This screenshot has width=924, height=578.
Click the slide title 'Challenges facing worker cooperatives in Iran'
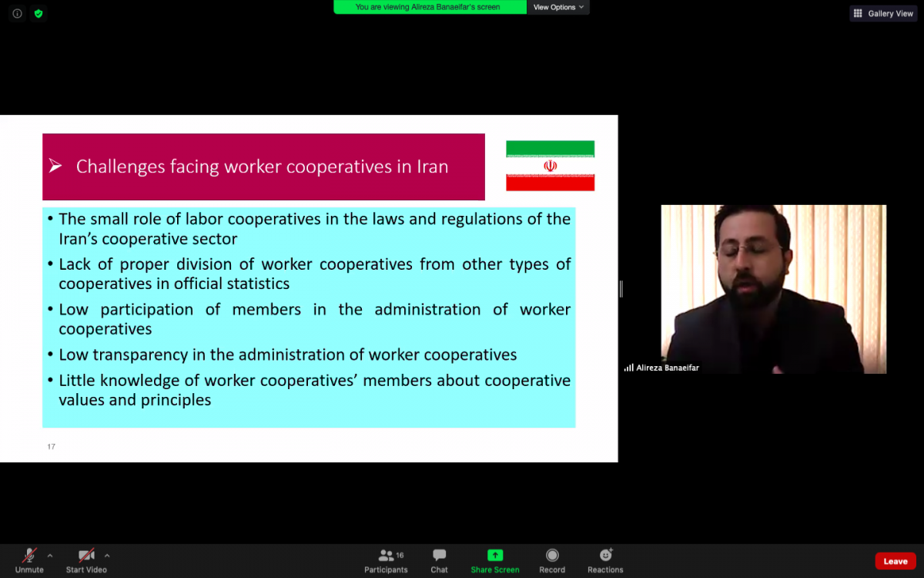tap(262, 166)
